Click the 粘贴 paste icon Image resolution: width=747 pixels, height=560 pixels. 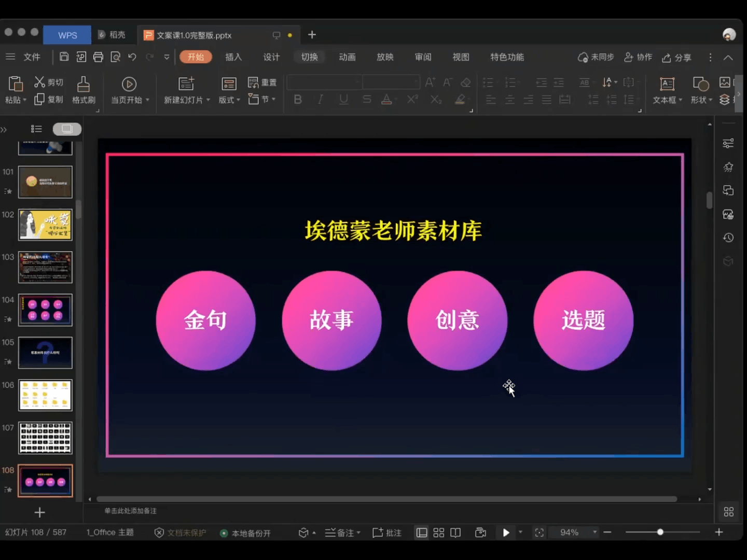16,83
